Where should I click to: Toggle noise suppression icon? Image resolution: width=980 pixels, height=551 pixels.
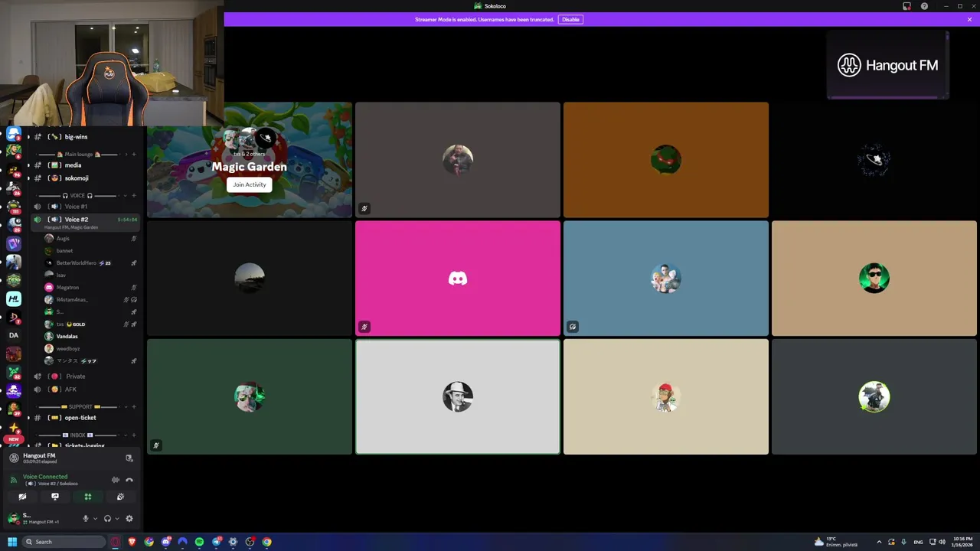(116, 480)
